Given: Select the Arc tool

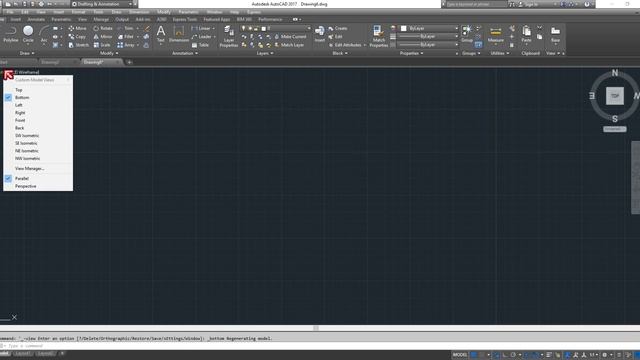Looking at the screenshot, I should (x=44, y=34).
